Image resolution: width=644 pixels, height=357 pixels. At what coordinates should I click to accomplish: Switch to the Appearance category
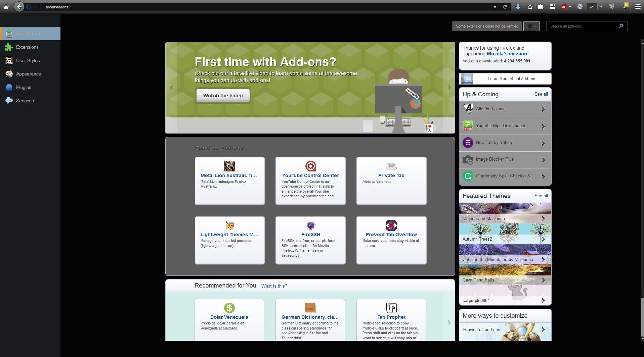coord(30,74)
